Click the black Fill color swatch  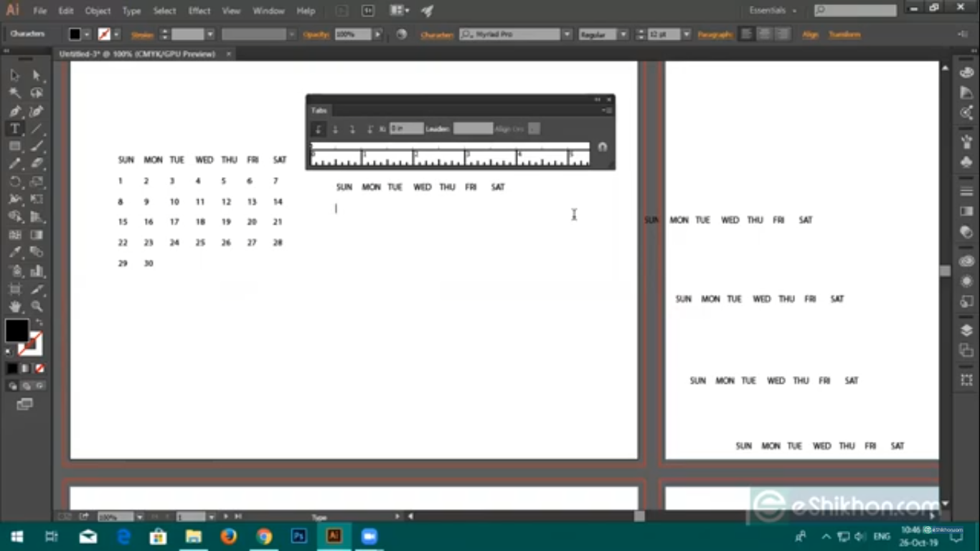[17, 330]
